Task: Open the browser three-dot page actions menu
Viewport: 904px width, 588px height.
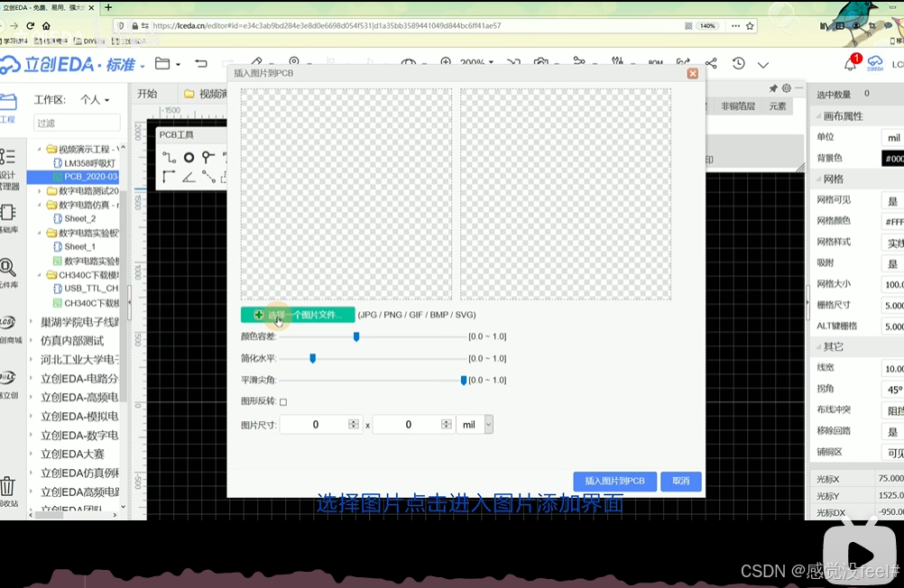Action: click(735, 26)
